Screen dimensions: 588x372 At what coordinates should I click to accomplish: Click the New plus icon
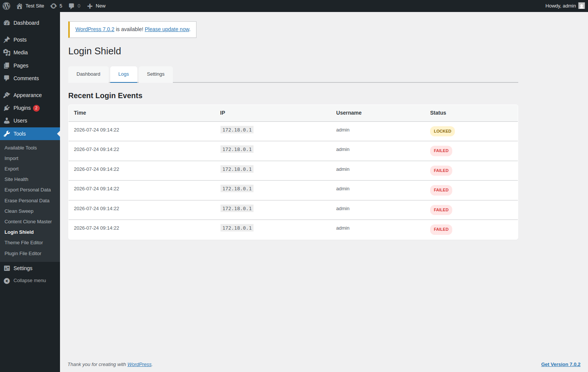[90, 6]
